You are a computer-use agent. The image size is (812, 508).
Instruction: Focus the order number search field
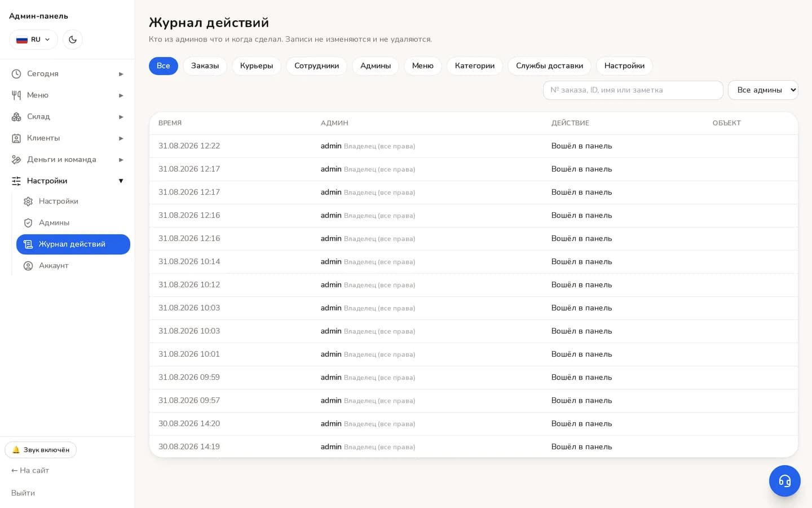click(633, 90)
